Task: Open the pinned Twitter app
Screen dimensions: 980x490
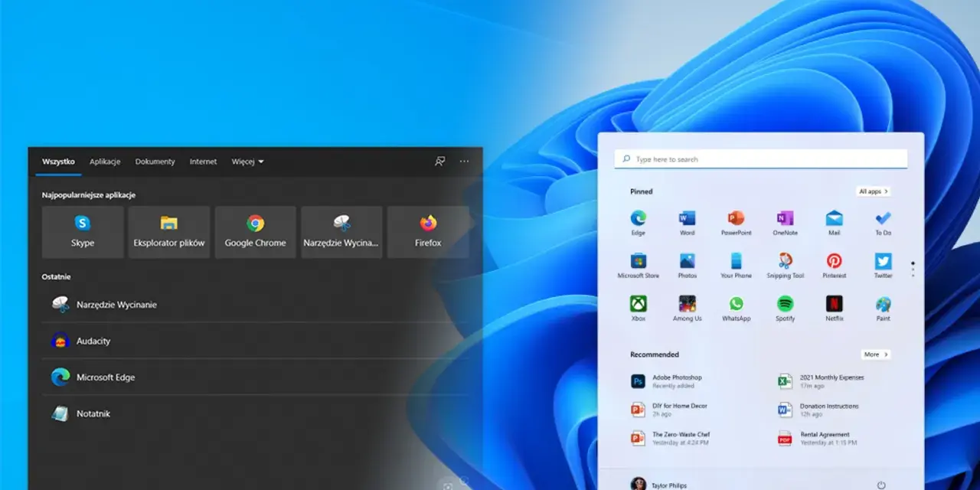Action: [x=884, y=266]
